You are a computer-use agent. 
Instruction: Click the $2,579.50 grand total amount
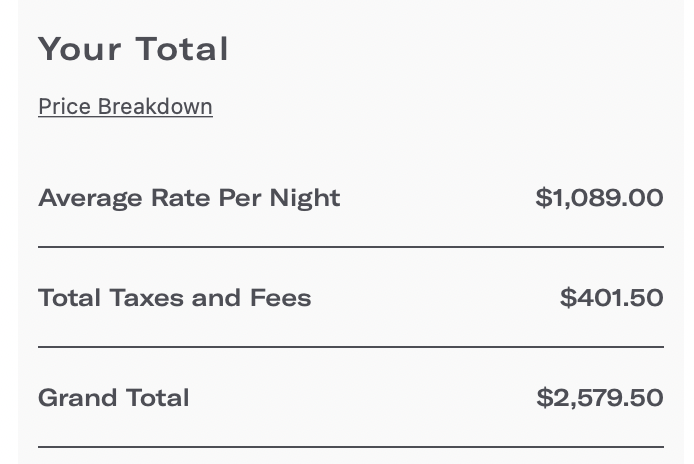click(600, 398)
